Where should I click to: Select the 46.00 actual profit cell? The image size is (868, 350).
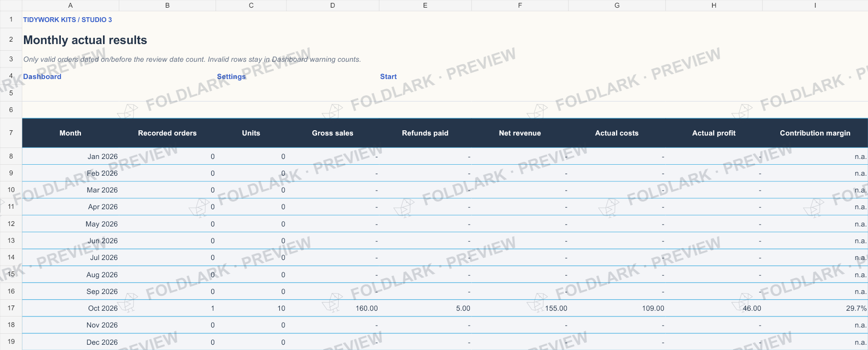click(x=714, y=308)
